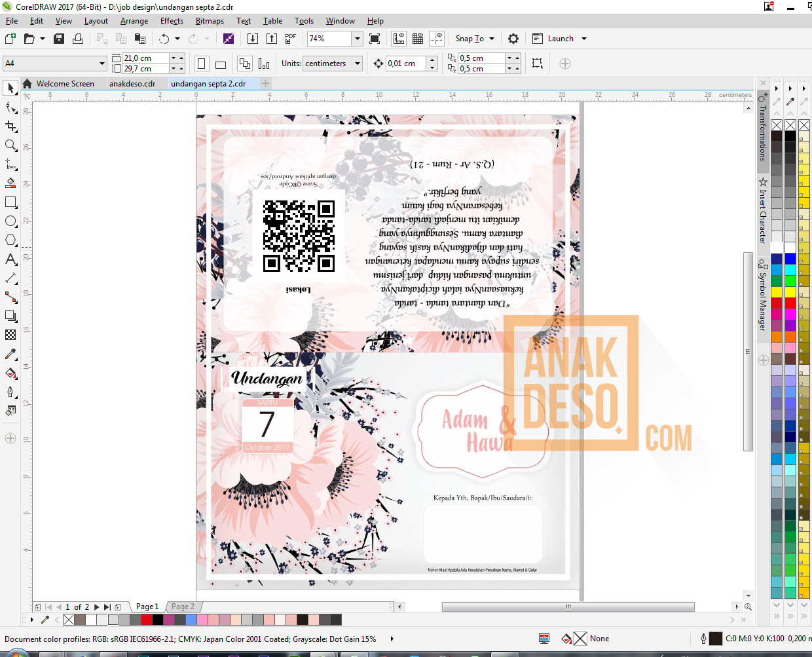Pick the Color Eyedropper tool
The height and width of the screenshot is (657, 812).
[x=10, y=354]
